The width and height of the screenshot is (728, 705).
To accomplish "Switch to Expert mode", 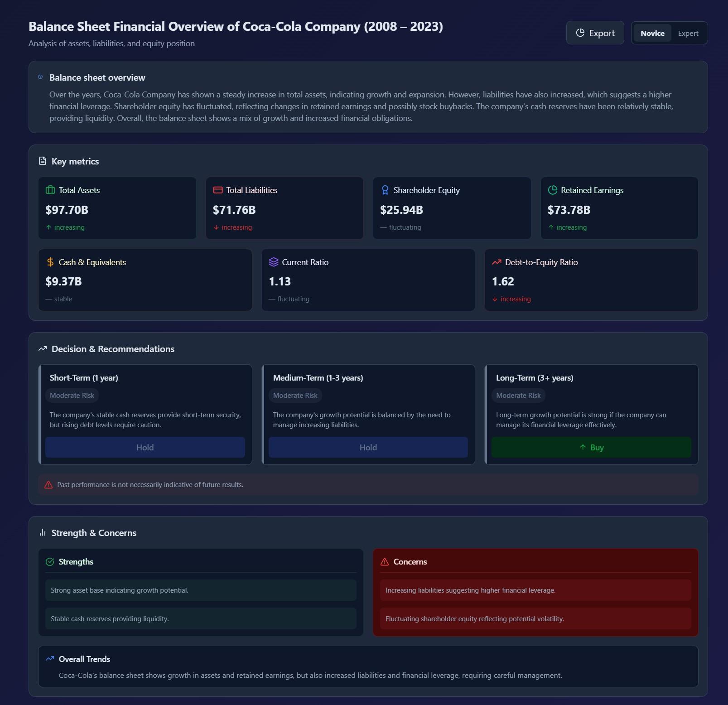I will [688, 33].
